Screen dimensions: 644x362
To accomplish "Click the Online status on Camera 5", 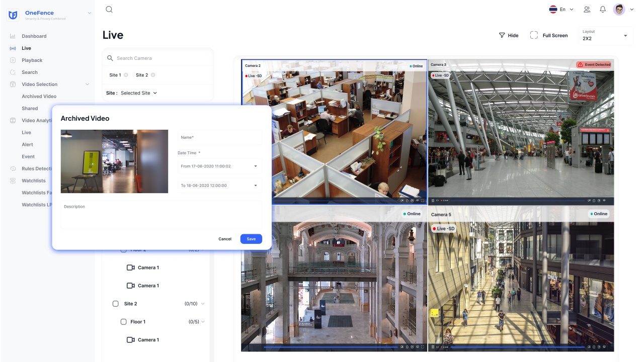I will 599,214.
